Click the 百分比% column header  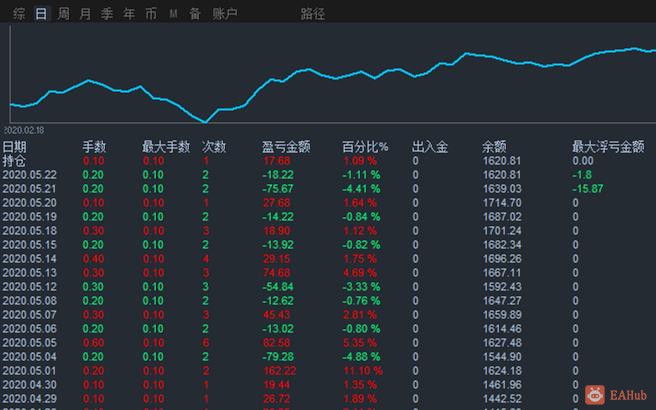click(x=365, y=147)
